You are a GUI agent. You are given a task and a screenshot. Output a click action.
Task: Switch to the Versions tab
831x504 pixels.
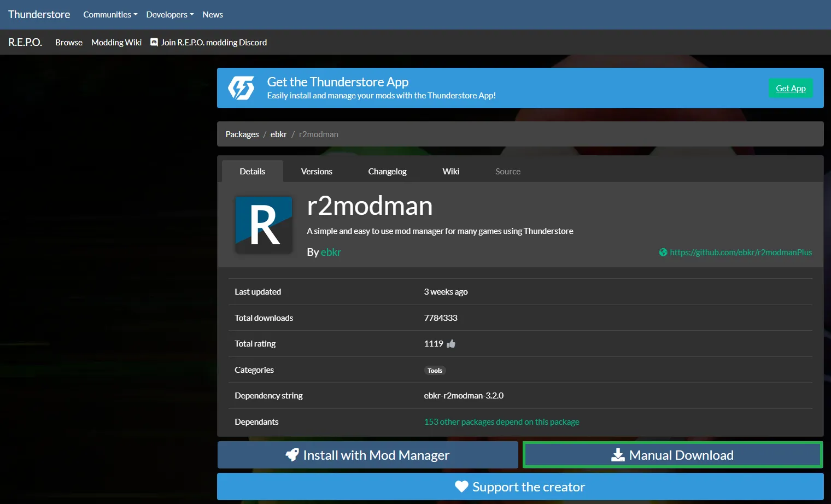tap(317, 171)
